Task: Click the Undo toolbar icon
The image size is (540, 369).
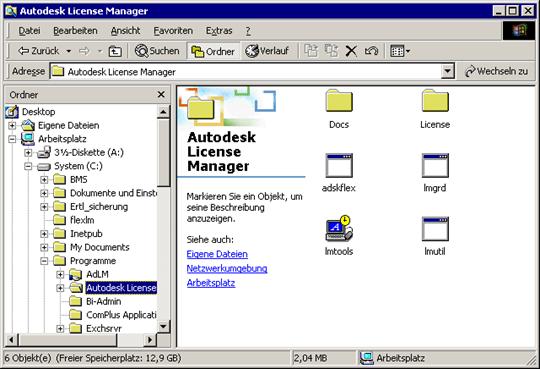Action: coord(371,51)
